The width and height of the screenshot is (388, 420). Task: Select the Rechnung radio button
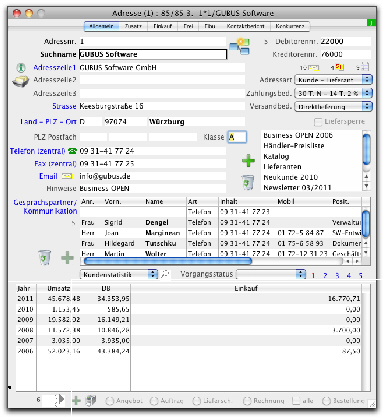tap(247, 401)
